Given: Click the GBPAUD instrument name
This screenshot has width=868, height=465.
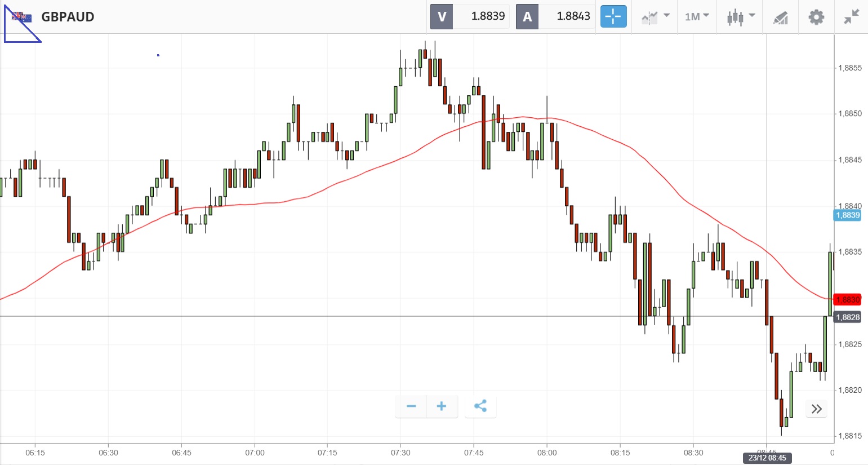Looking at the screenshot, I should pyautogui.click(x=68, y=17).
